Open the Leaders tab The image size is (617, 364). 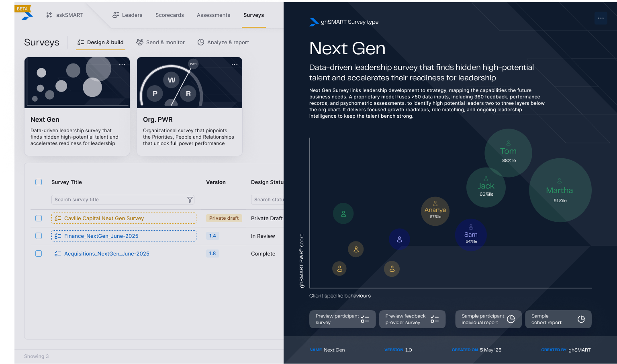(127, 15)
